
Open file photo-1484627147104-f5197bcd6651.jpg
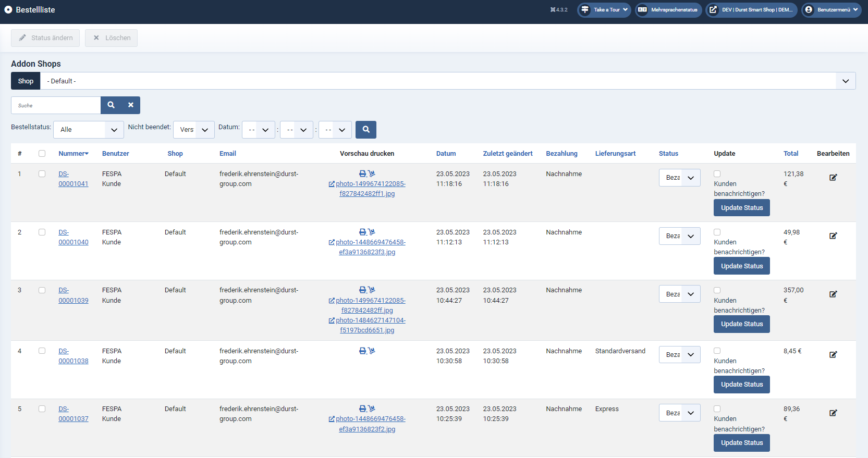[367, 325]
